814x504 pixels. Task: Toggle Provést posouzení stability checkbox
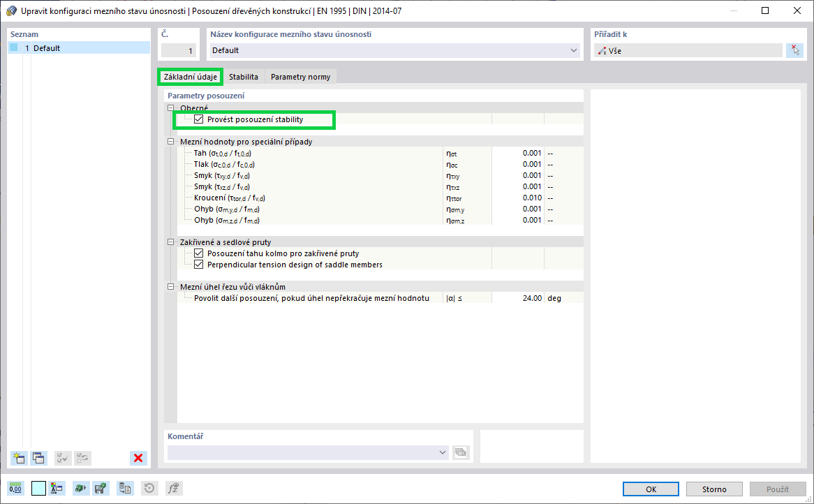click(198, 119)
